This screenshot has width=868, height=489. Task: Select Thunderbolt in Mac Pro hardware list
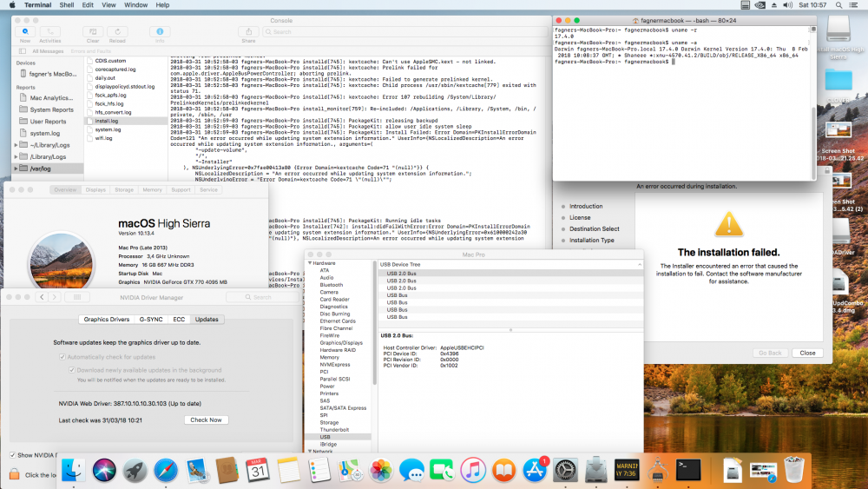pyautogui.click(x=334, y=430)
